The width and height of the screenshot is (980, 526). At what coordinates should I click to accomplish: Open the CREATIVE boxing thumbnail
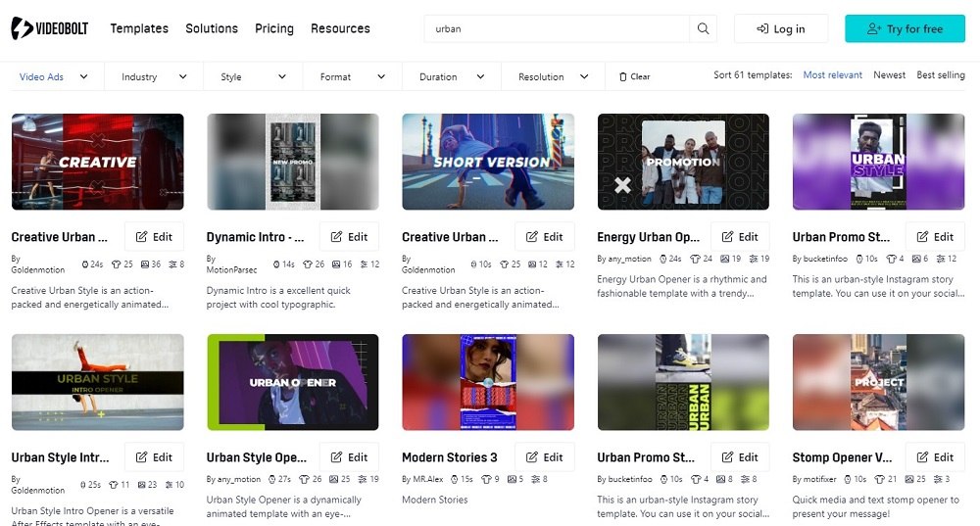click(97, 162)
